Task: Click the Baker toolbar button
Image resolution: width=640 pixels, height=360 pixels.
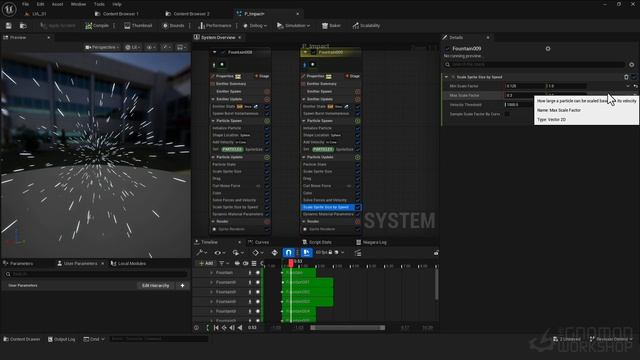Action: coord(331,26)
